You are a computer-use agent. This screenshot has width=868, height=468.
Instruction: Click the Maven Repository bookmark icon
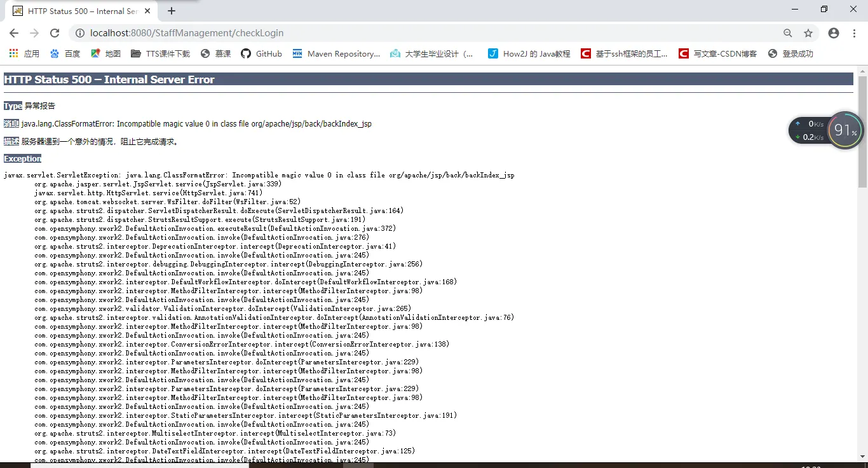(297, 53)
